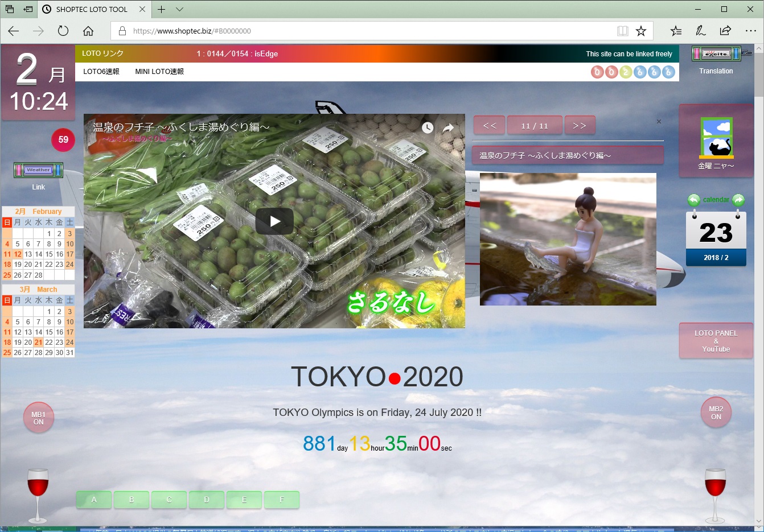Viewport: 764px width, 532px height.
Task: Click the right wine glass icon
Action: point(715,496)
